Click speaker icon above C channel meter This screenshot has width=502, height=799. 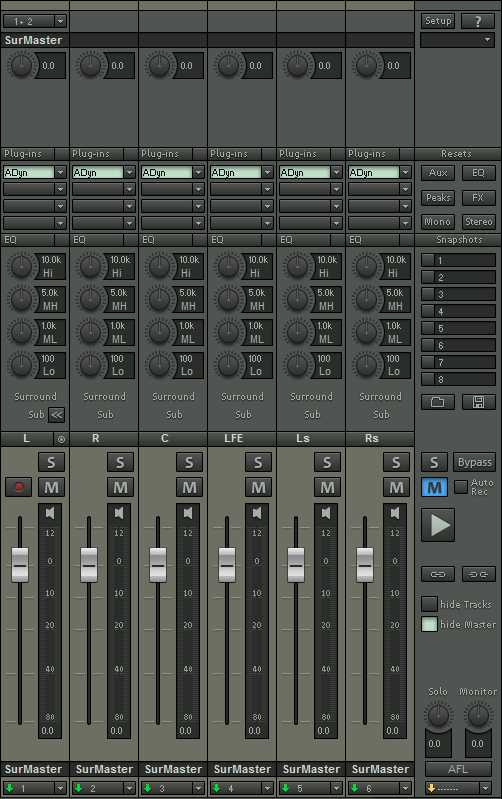[188, 513]
